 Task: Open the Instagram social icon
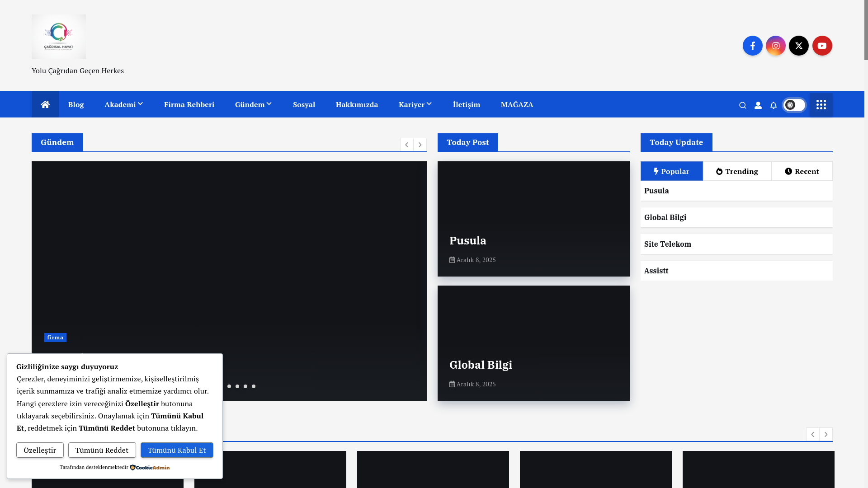pyautogui.click(x=776, y=46)
